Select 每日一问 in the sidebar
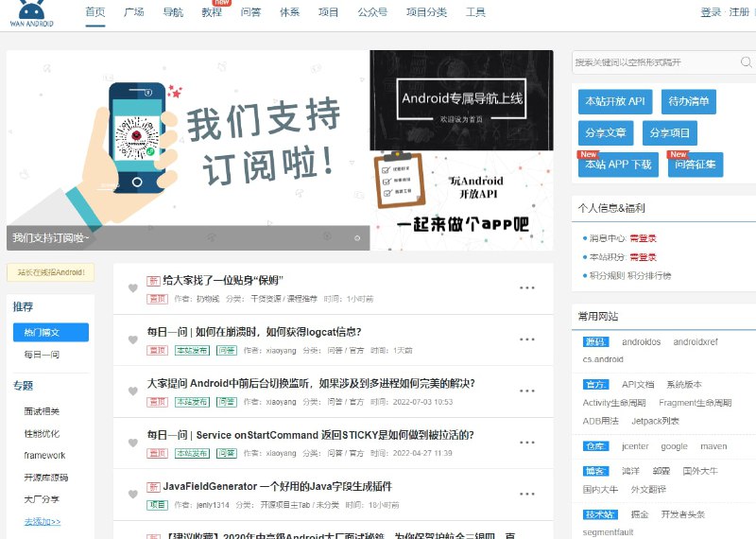 tap(42, 355)
